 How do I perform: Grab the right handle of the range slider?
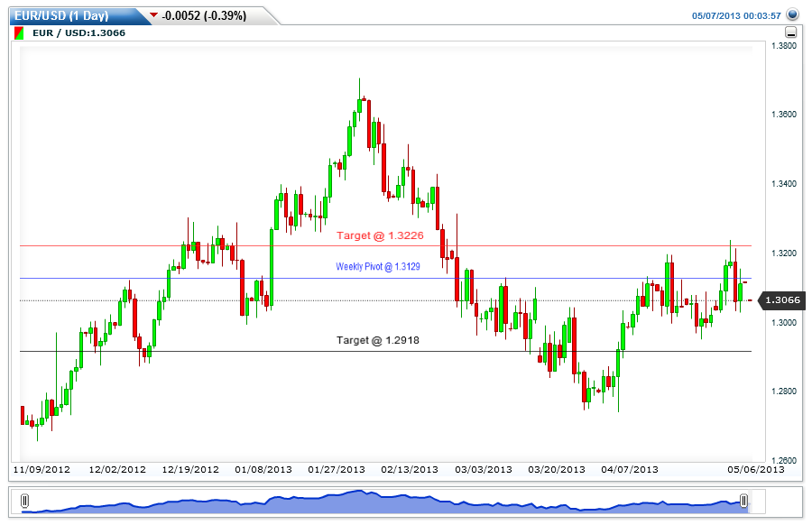(743, 501)
